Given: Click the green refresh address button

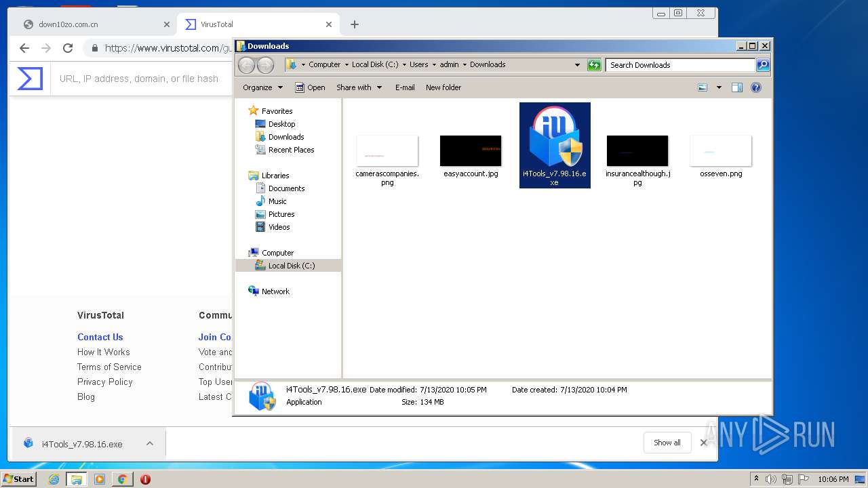Looking at the screenshot, I should click(594, 65).
